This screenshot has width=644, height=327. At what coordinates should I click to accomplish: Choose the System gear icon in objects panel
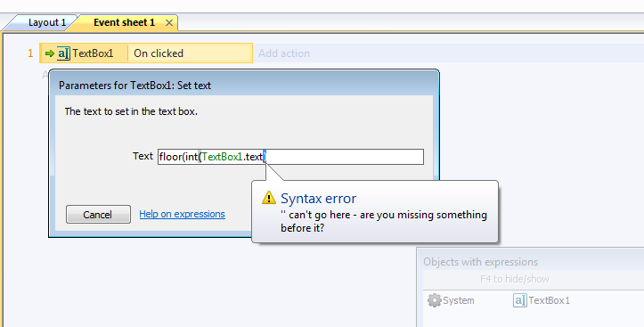pyautogui.click(x=434, y=300)
